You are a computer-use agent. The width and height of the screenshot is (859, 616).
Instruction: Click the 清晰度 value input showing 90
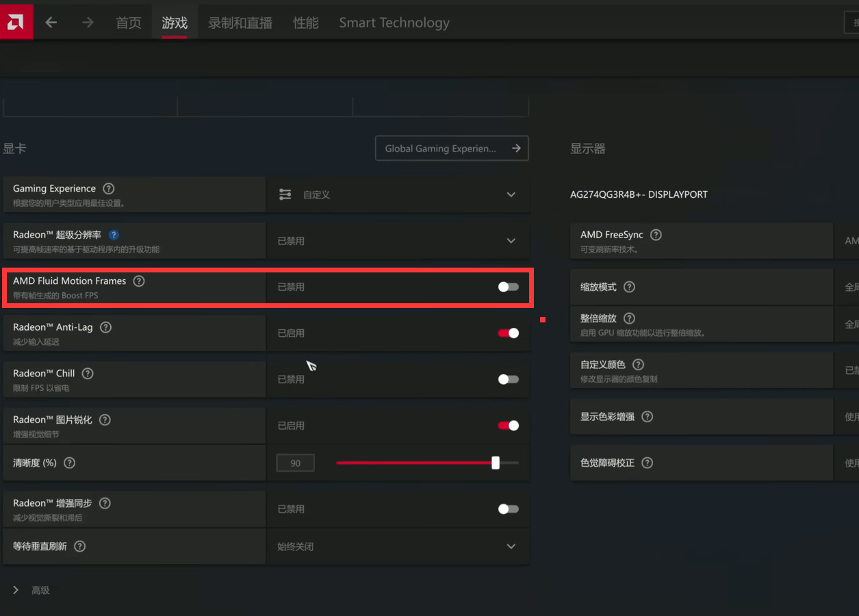(295, 463)
